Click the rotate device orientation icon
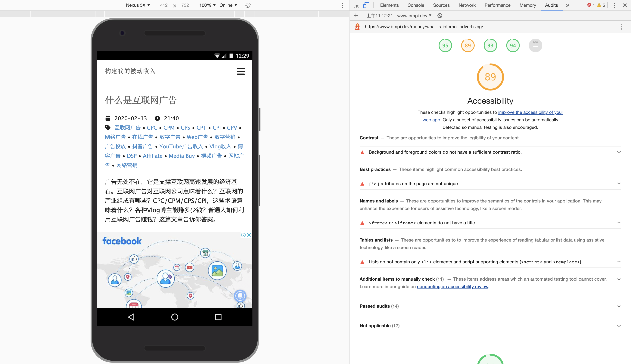631x364 pixels. point(248,5)
